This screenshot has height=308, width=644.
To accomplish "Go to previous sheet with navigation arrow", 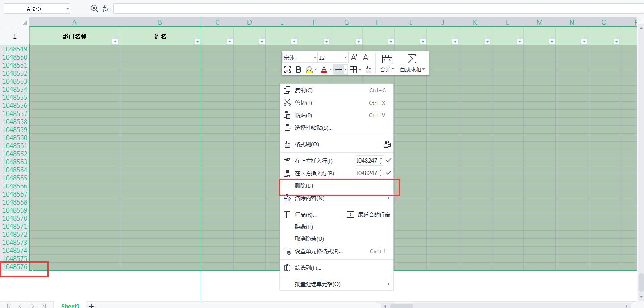I will click(21, 306).
